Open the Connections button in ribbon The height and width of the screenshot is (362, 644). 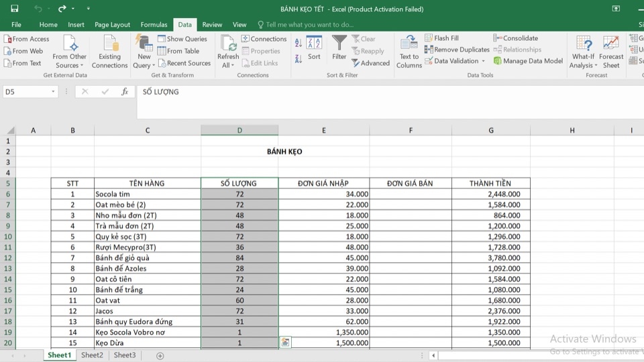pyautogui.click(x=264, y=39)
